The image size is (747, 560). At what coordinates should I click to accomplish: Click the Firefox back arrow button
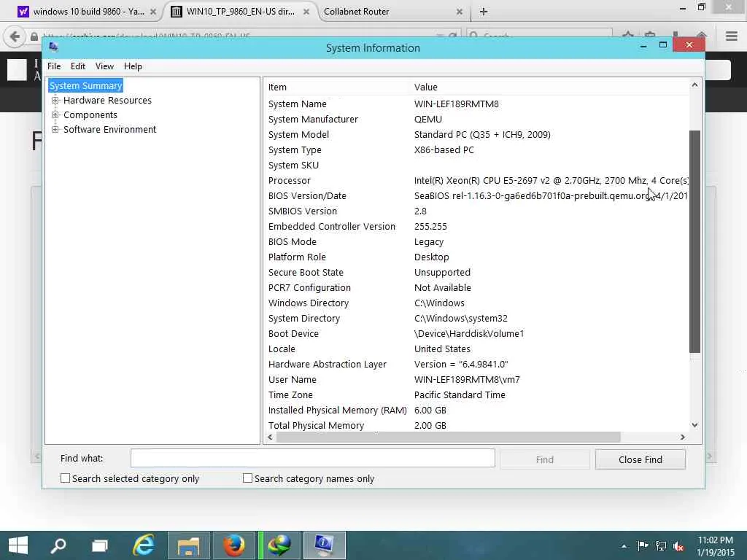click(x=15, y=36)
